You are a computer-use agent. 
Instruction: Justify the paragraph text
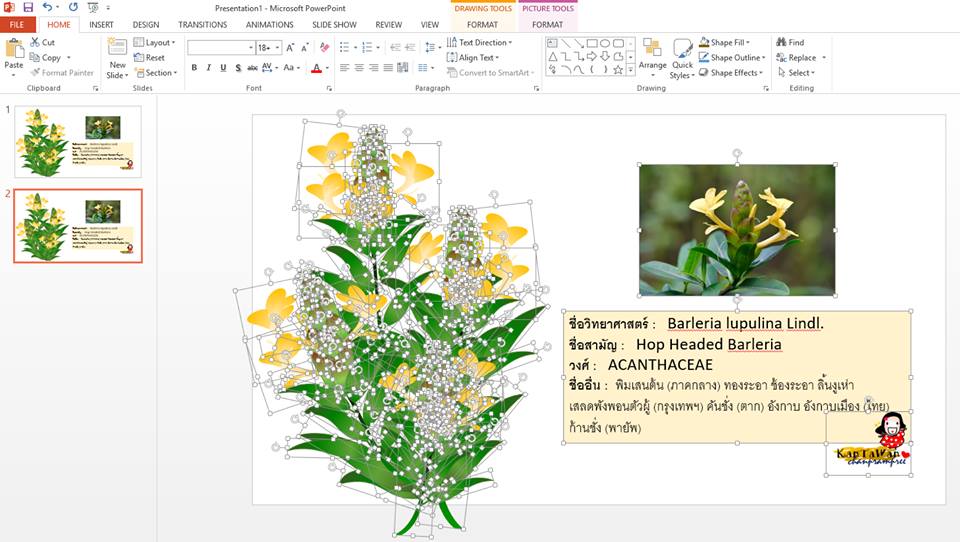(388, 68)
